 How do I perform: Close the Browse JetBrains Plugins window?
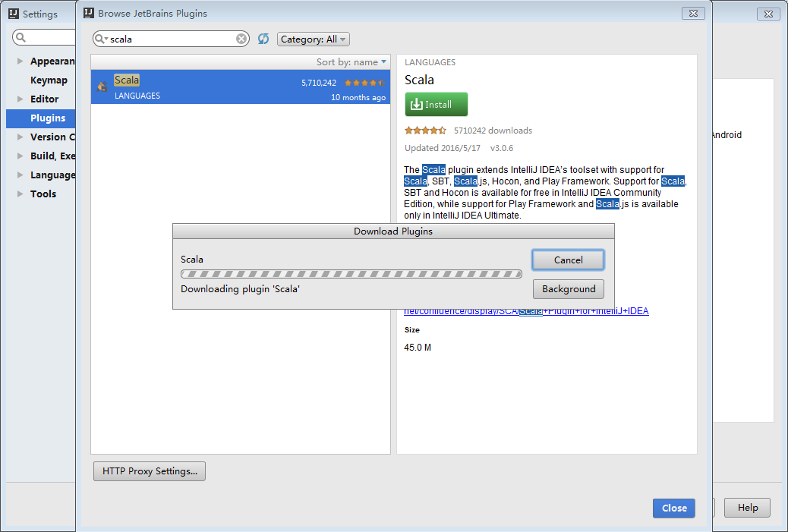click(x=693, y=14)
